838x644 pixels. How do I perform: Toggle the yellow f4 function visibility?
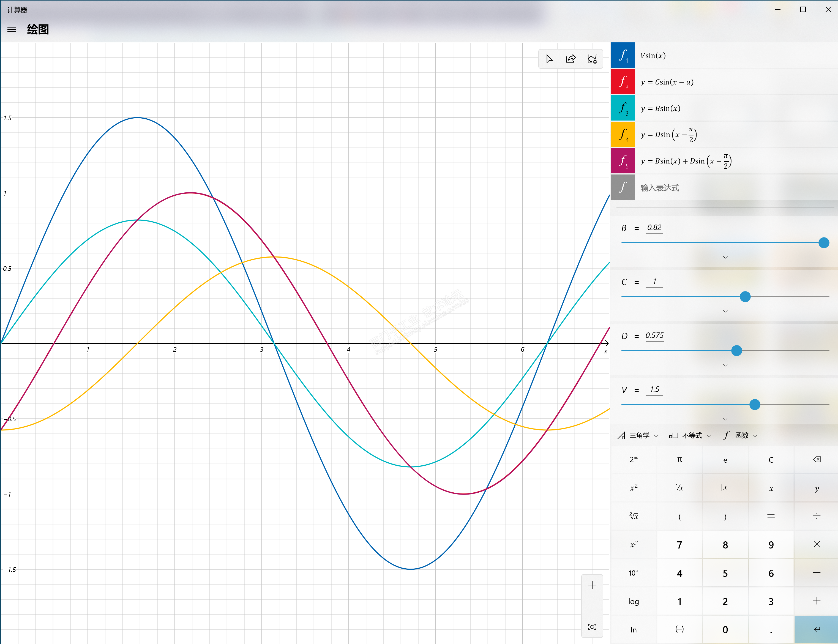pyautogui.click(x=623, y=135)
